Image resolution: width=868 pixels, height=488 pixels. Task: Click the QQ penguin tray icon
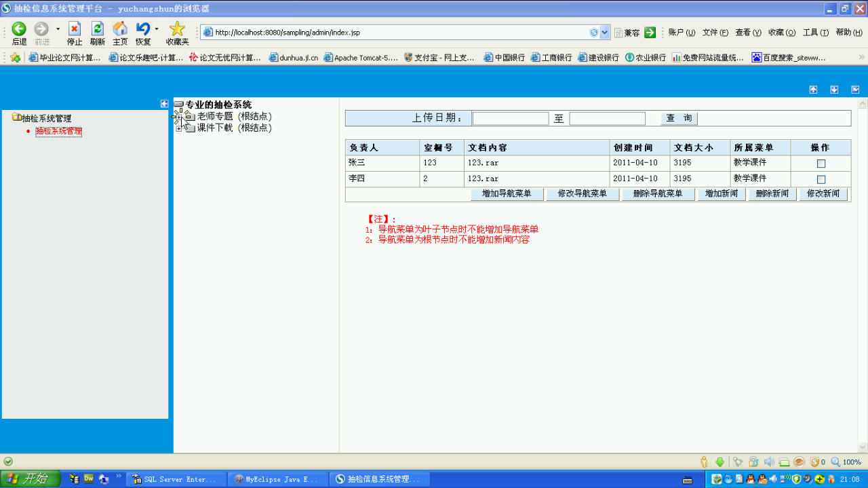751,479
